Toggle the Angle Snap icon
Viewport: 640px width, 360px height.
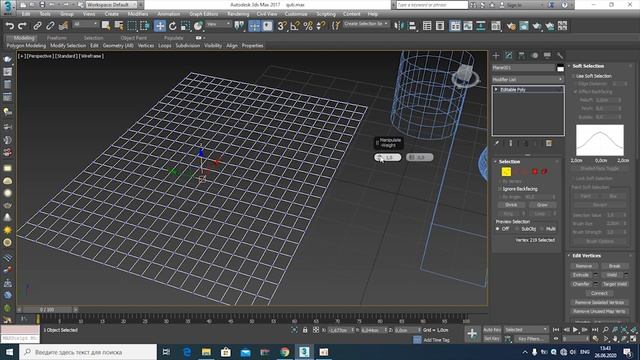[x=295, y=26]
